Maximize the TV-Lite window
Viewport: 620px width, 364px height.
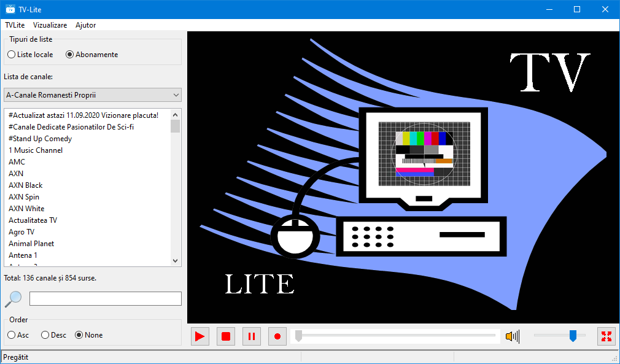point(577,9)
